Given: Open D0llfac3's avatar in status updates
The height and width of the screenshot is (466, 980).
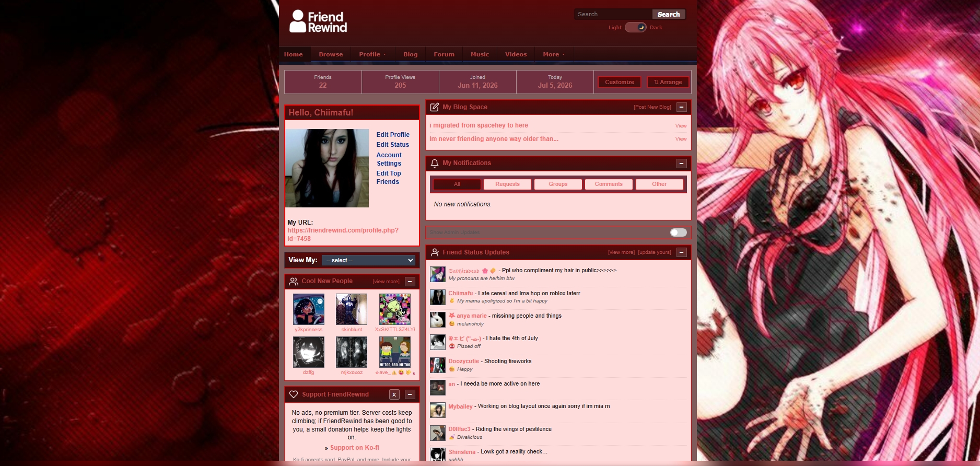Looking at the screenshot, I should (x=438, y=433).
